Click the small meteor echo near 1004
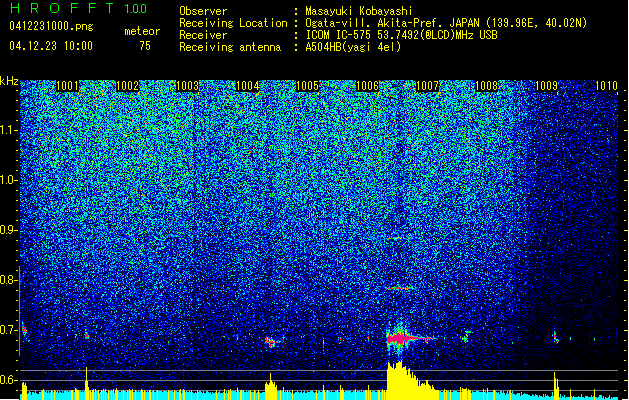 (271, 342)
